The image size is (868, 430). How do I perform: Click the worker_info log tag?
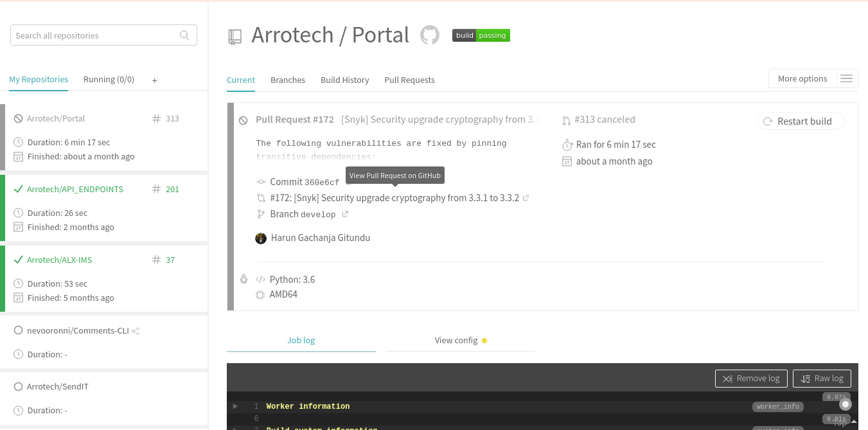point(778,406)
